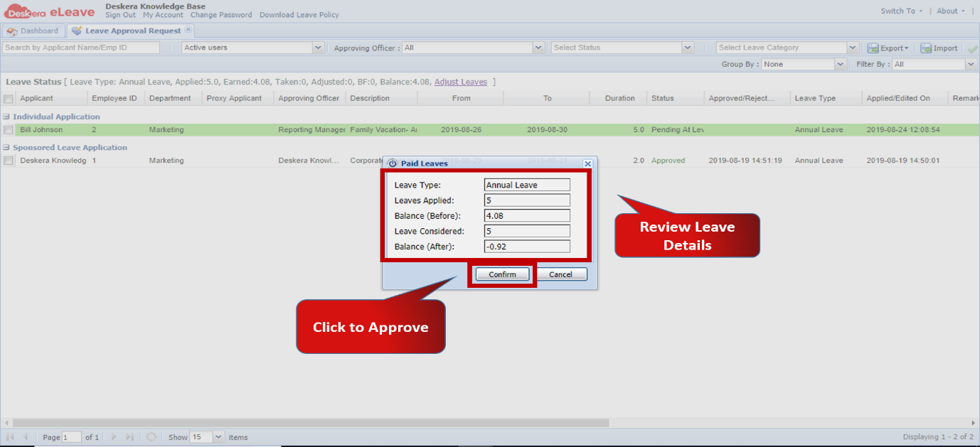Check the Deskera Knowledge row checkbox
980x447 pixels.
(x=8, y=161)
